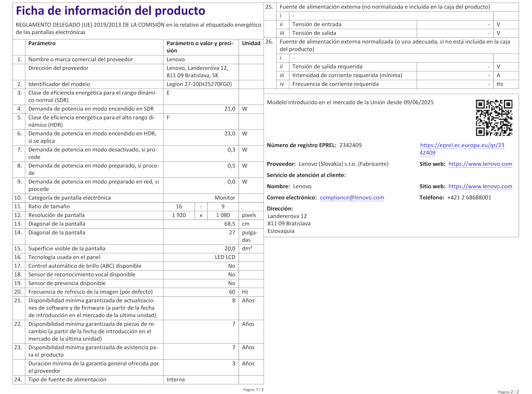Click the SDR energy class value E
The width and height of the screenshot is (532, 394).
[x=168, y=93]
